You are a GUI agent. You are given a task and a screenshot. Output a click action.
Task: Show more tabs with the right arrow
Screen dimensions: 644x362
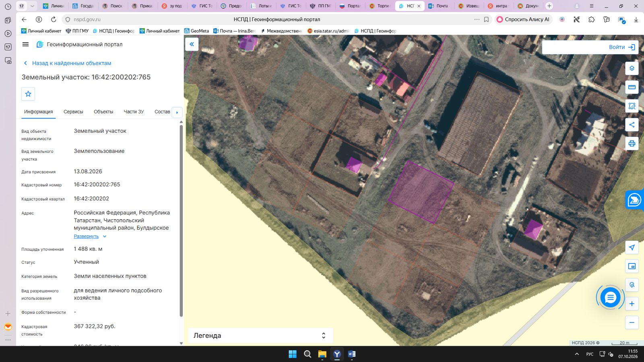pyautogui.click(x=177, y=112)
